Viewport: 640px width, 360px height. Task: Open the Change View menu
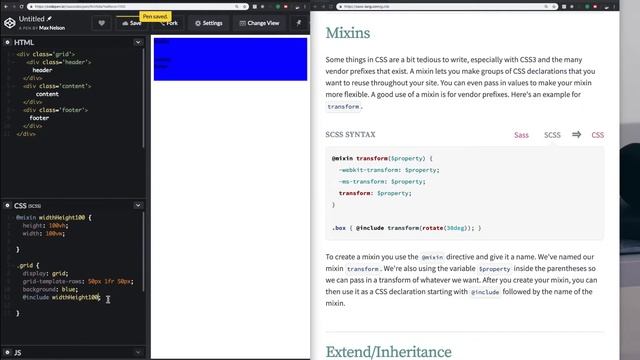(x=259, y=23)
